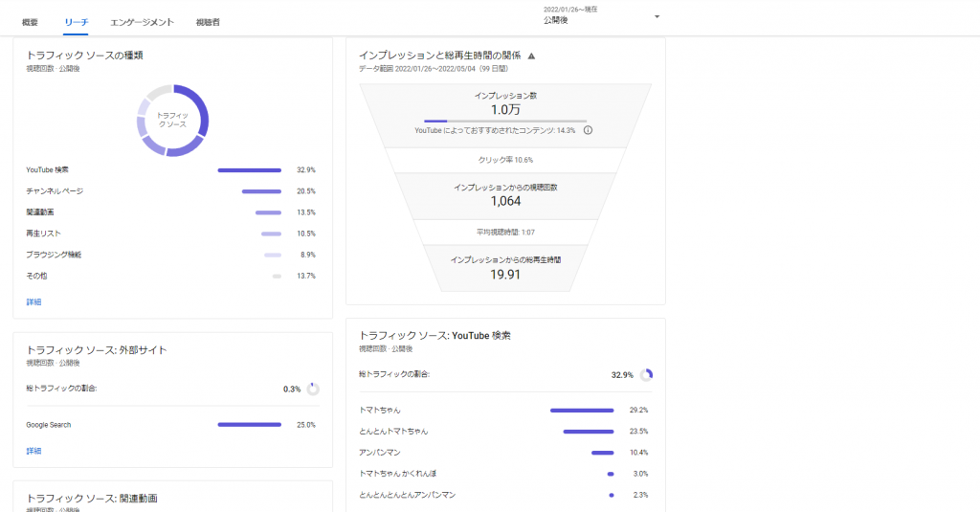The width and height of the screenshot is (980, 512).
Task: Click the トラフィック ソース donut chart
Action: (x=172, y=121)
